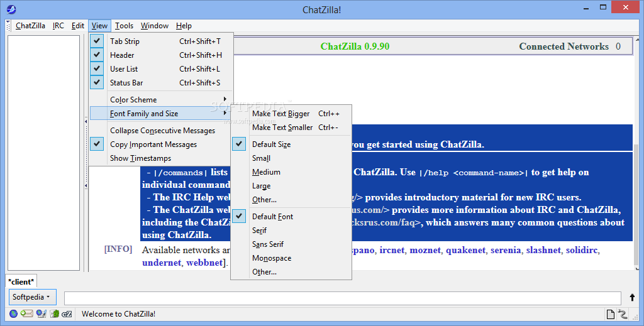Open the serenia network link

point(506,250)
